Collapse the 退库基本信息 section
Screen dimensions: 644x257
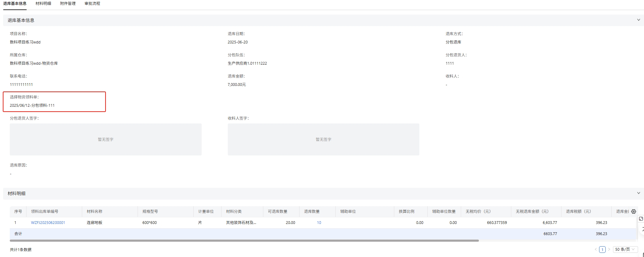tap(638, 20)
